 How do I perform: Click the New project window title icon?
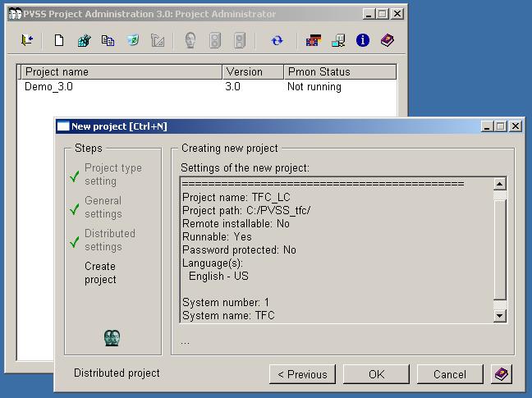(63, 126)
